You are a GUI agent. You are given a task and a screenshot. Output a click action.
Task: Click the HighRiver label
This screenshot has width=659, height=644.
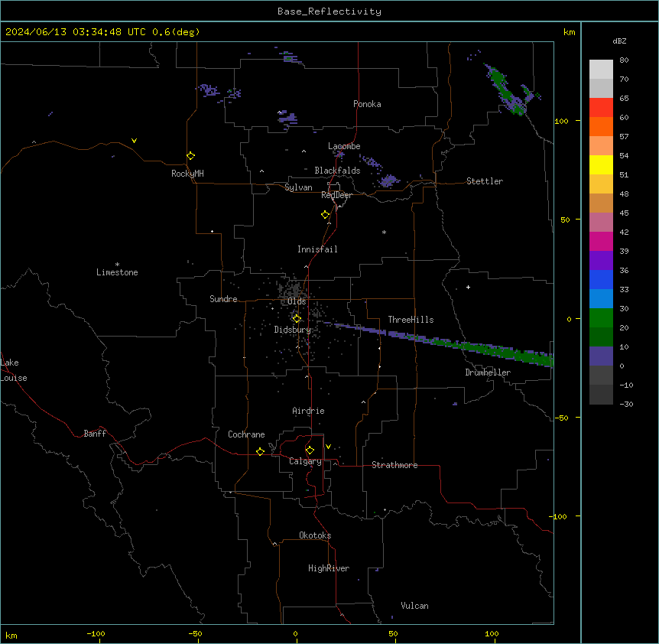click(329, 568)
